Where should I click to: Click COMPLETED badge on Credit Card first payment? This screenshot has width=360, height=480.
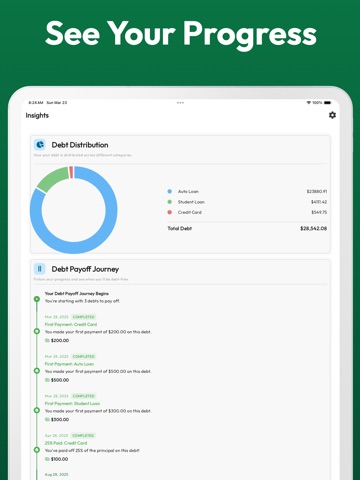[x=84, y=317]
